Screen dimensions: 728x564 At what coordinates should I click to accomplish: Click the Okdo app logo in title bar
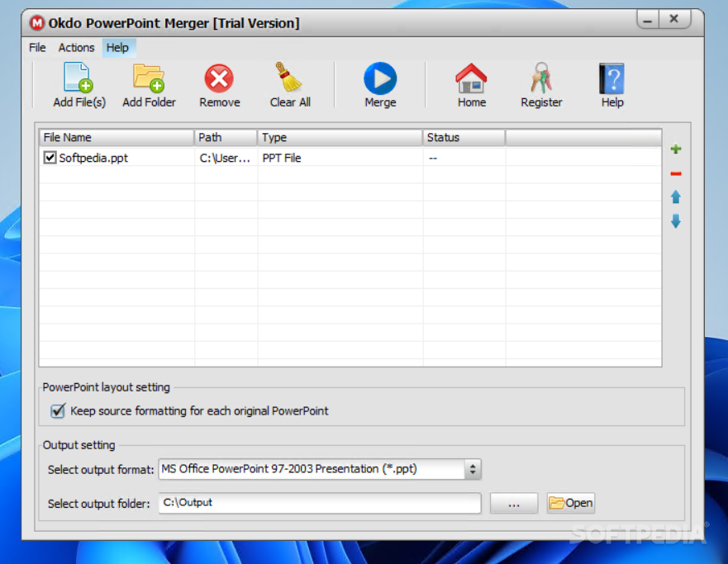(x=37, y=23)
